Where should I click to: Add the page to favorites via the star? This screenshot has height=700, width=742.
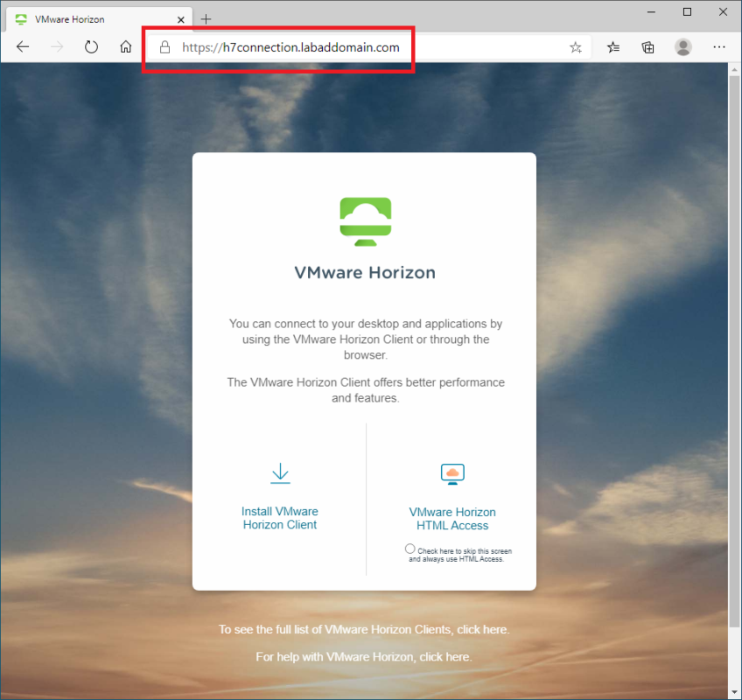click(x=576, y=47)
